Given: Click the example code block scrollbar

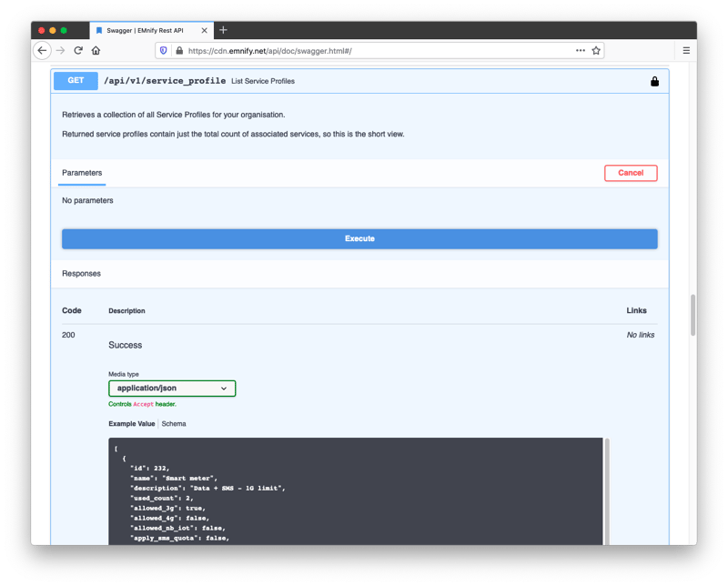Looking at the screenshot, I should click(607, 491).
